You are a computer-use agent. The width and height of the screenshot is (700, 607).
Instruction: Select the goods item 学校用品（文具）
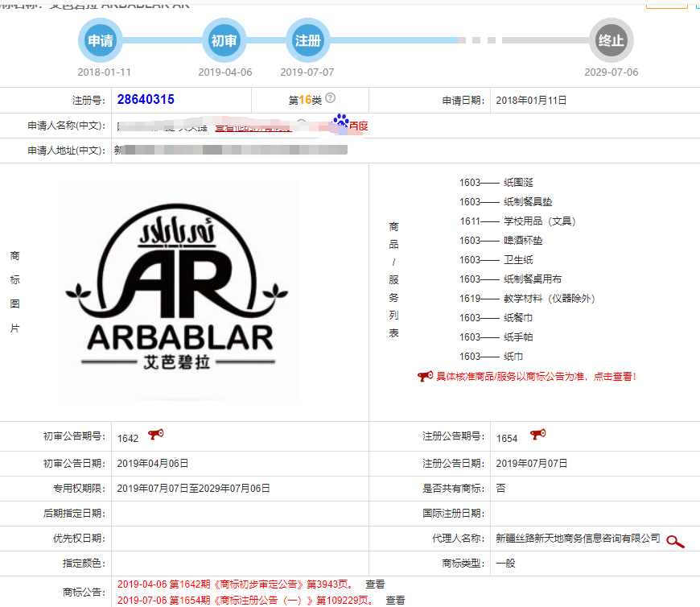point(540,221)
